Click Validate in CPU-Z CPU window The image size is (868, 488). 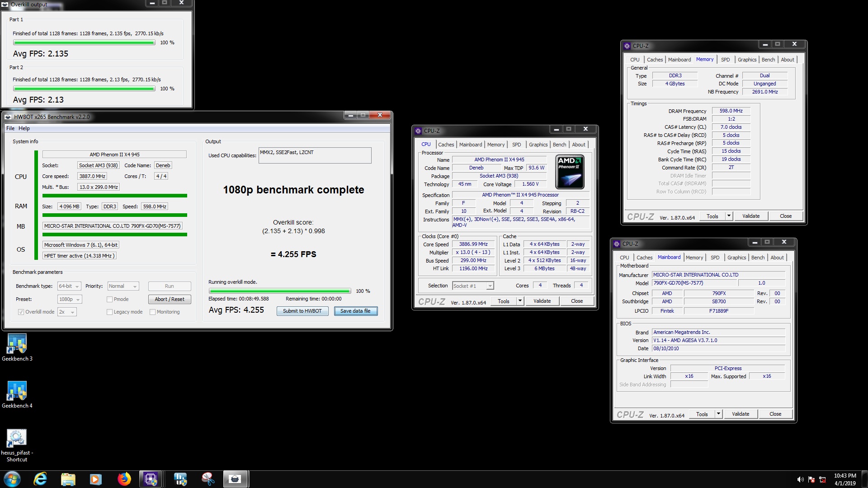[x=542, y=301]
